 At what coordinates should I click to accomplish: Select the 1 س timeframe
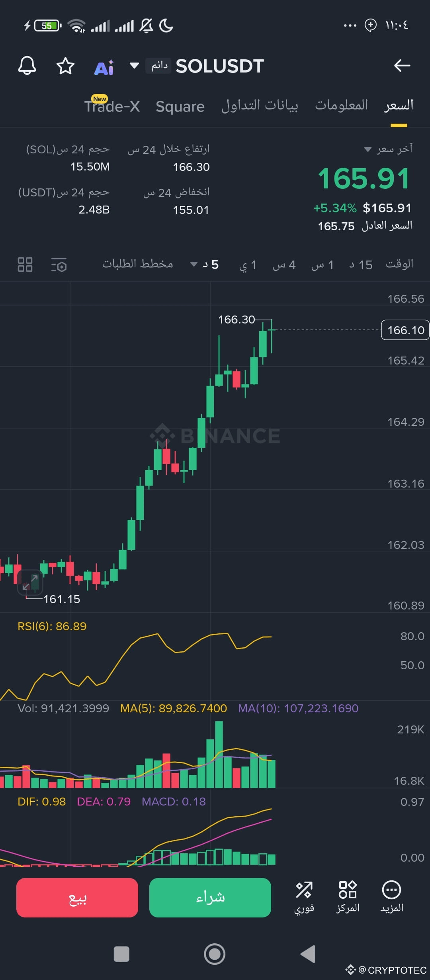point(322,265)
